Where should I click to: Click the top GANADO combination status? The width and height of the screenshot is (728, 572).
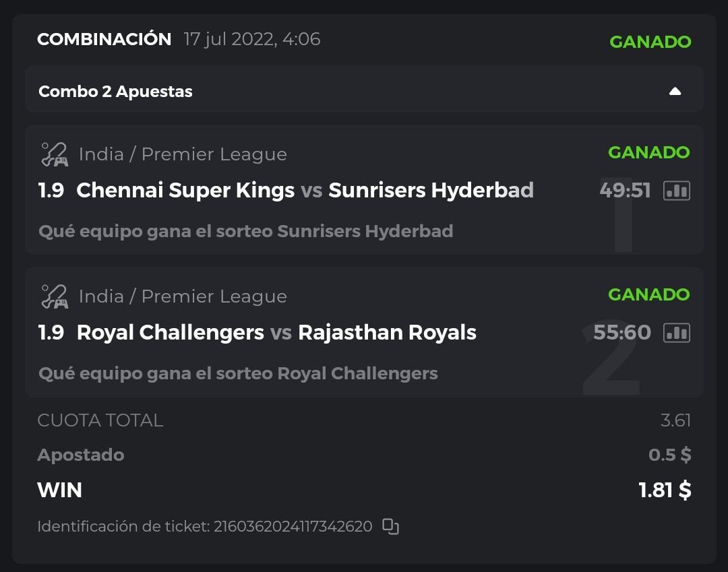(650, 42)
